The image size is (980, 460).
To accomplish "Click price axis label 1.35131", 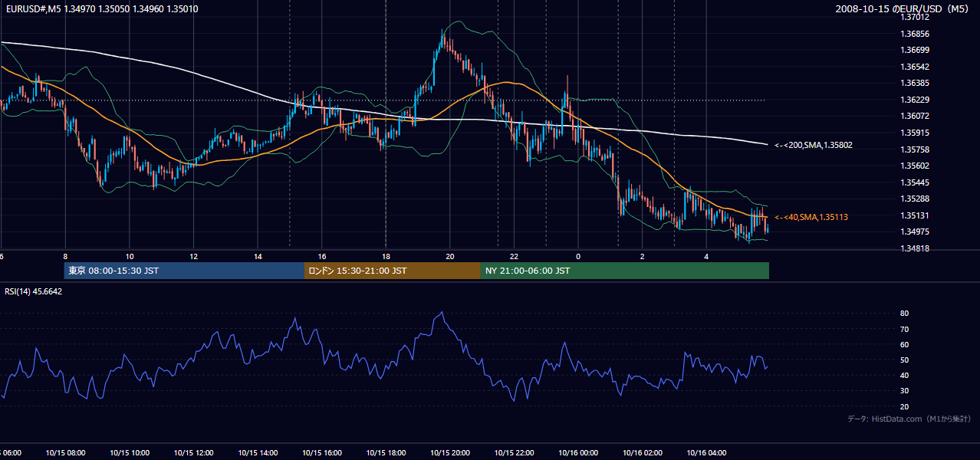I will pos(914,215).
